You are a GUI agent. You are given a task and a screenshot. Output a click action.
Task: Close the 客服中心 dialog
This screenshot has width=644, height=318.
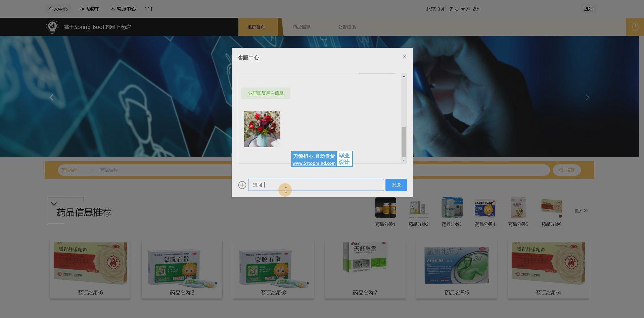coord(405,57)
